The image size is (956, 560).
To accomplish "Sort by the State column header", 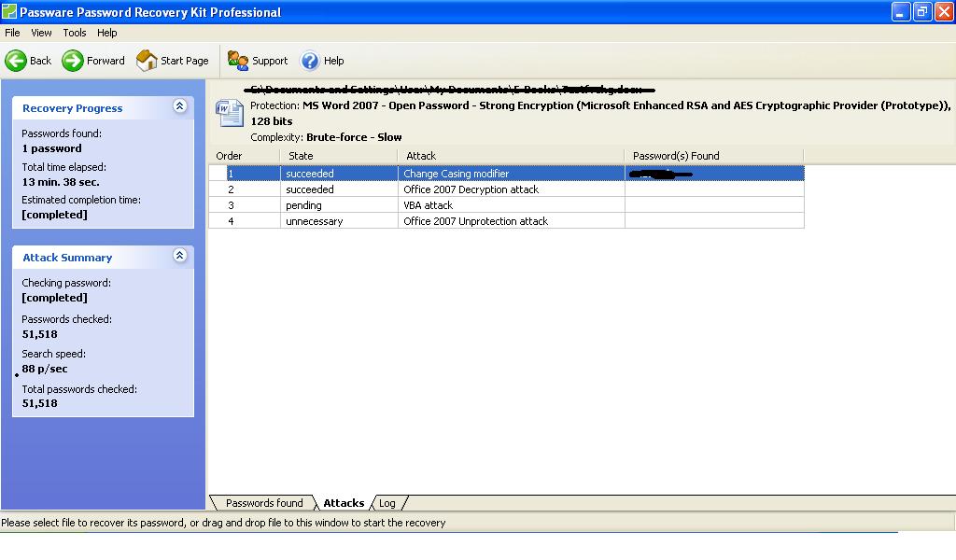I will point(338,156).
